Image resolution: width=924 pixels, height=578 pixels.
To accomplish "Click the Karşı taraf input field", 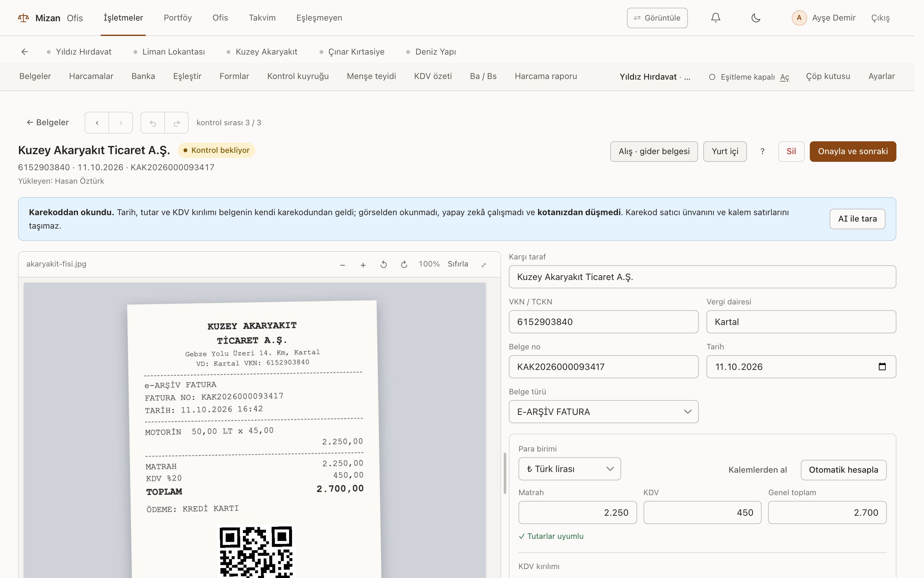I will (702, 277).
